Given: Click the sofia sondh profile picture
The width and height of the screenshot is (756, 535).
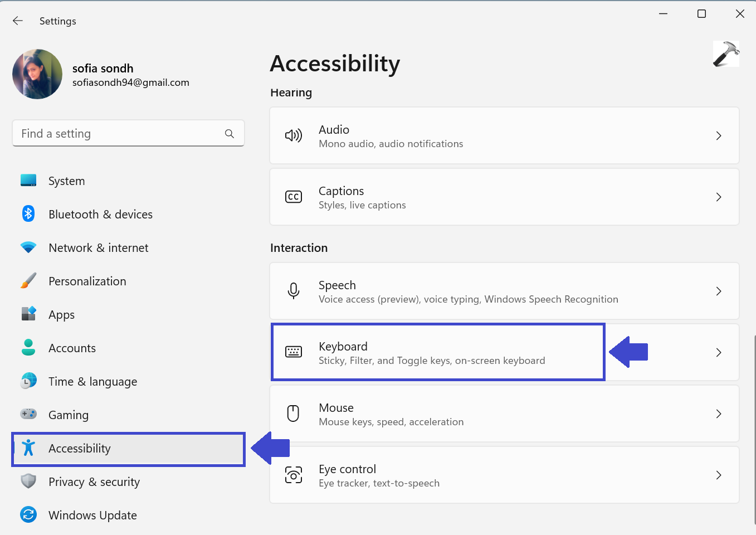Looking at the screenshot, I should 37,74.
